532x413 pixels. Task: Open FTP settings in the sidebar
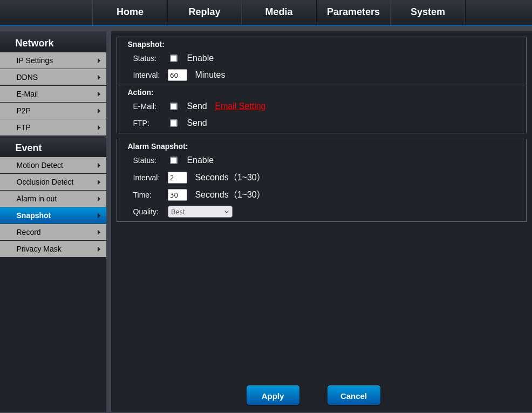tap(53, 127)
